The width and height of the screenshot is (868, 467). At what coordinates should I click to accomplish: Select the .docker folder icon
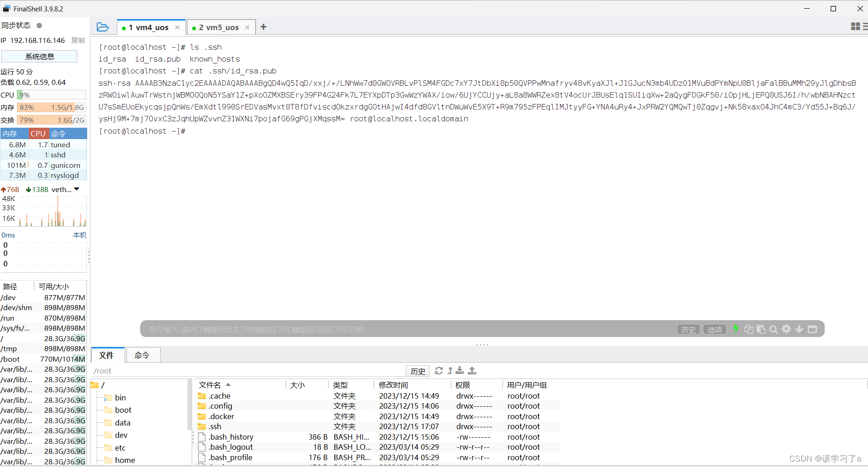[202, 416]
